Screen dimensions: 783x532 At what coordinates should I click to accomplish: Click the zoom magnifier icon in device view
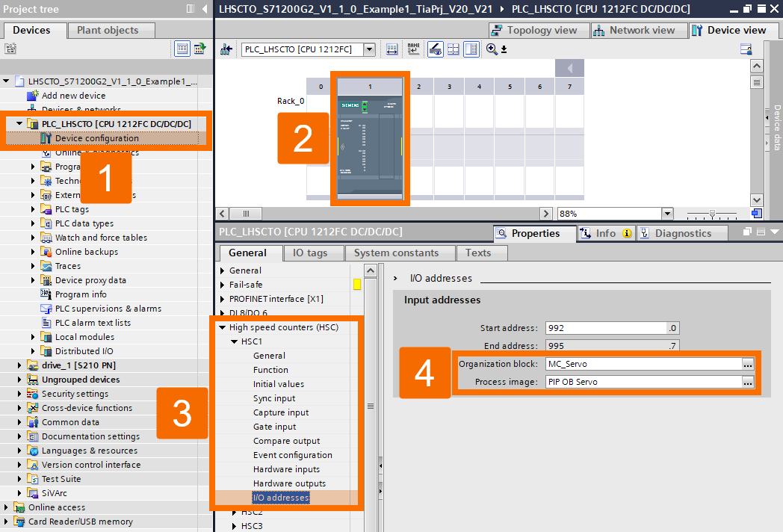coord(492,49)
